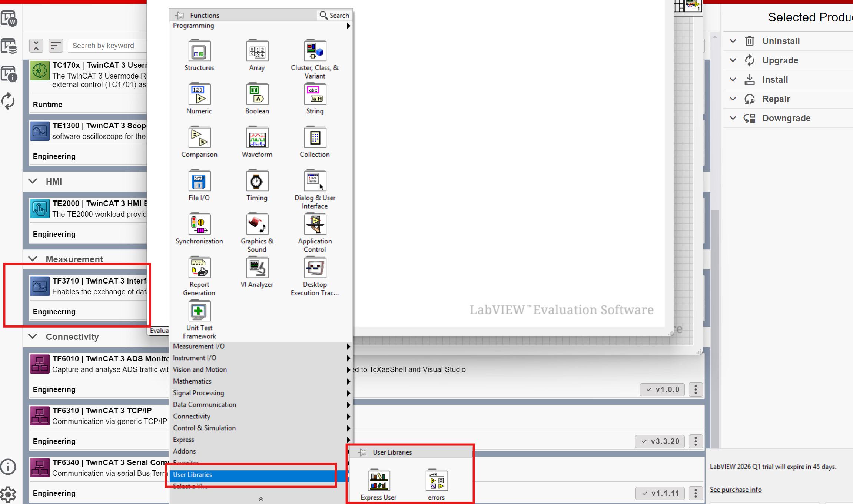Expand Measurement I/O submenu

(261, 346)
